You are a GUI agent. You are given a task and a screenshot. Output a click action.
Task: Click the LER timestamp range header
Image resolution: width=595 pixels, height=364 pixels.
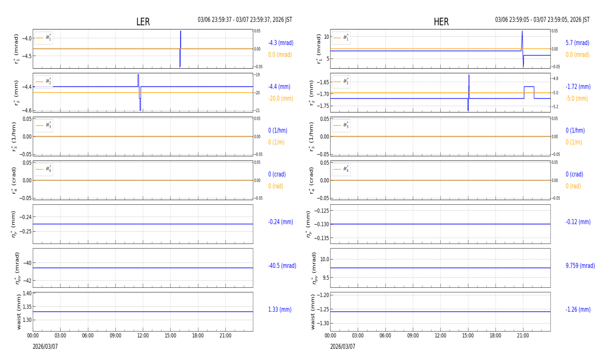245,20
